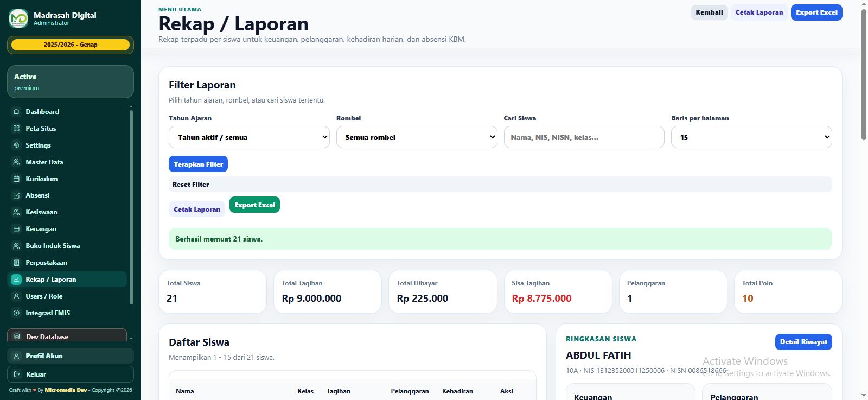Image resolution: width=868 pixels, height=400 pixels.
Task: Click the Active premium status card
Action: click(71, 82)
